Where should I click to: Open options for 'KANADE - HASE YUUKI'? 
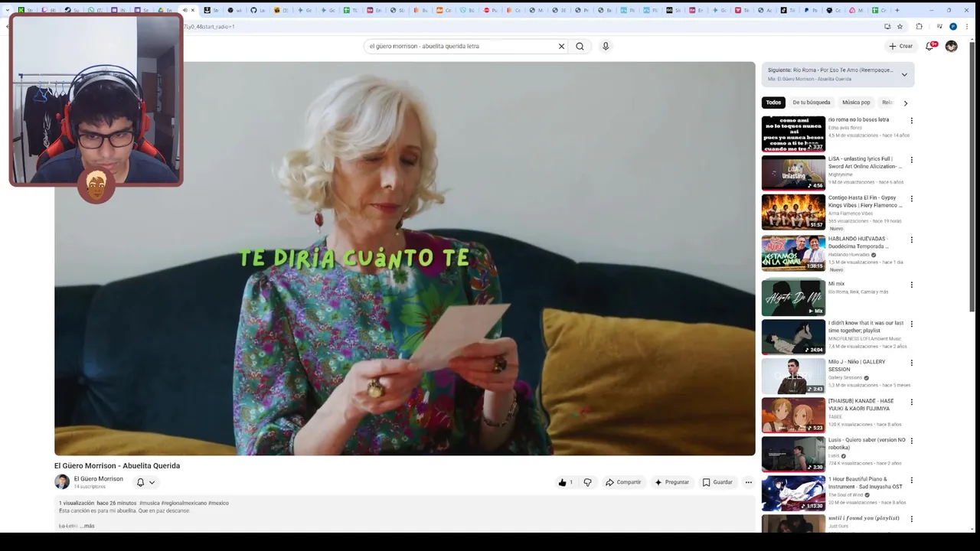[x=911, y=402]
